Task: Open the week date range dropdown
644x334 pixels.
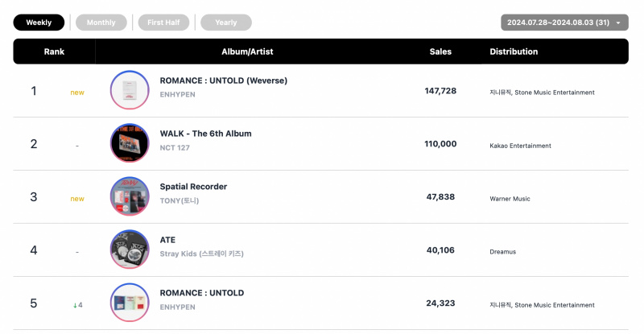Action: 564,23
